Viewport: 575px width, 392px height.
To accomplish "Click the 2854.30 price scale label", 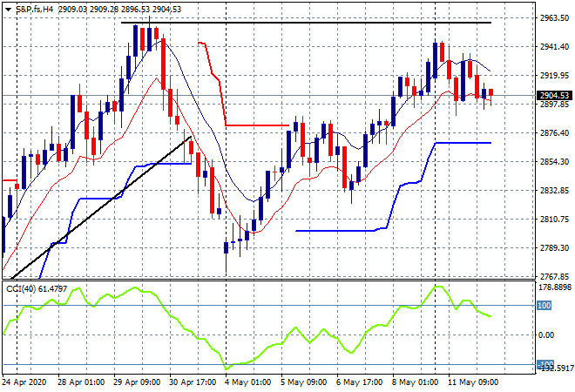I will (x=554, y=162).
